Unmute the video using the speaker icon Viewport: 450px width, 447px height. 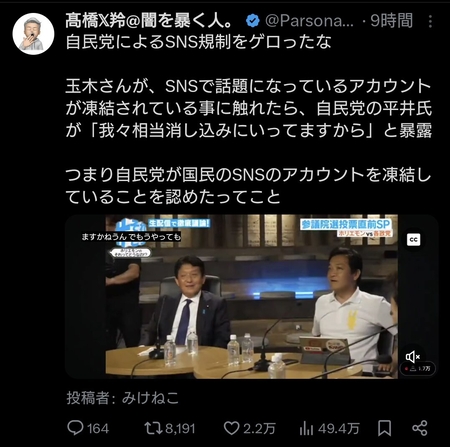(413, 357)
